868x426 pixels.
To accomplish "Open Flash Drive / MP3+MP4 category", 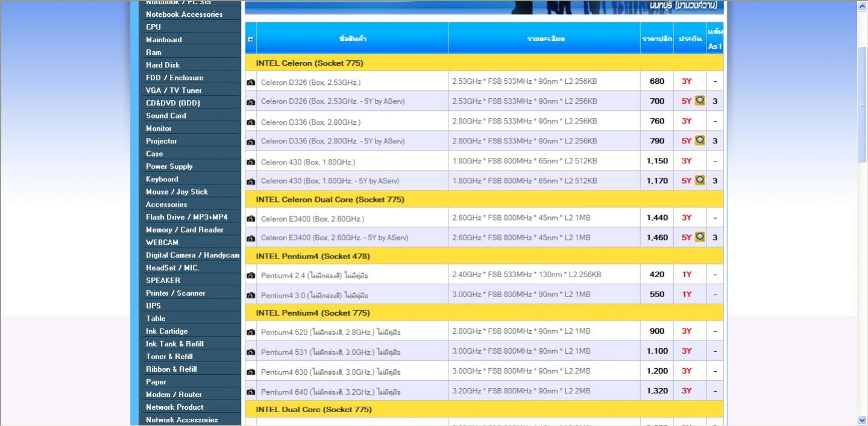I will click(186, 217).
